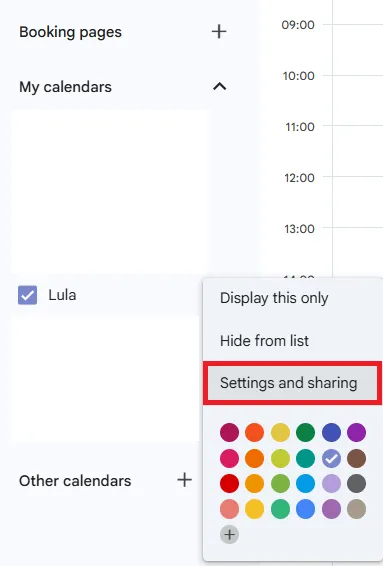This screenshot has height=566, width=383.
Task: Add a custom color with the plus circle
Action: (x=230, y=535)
